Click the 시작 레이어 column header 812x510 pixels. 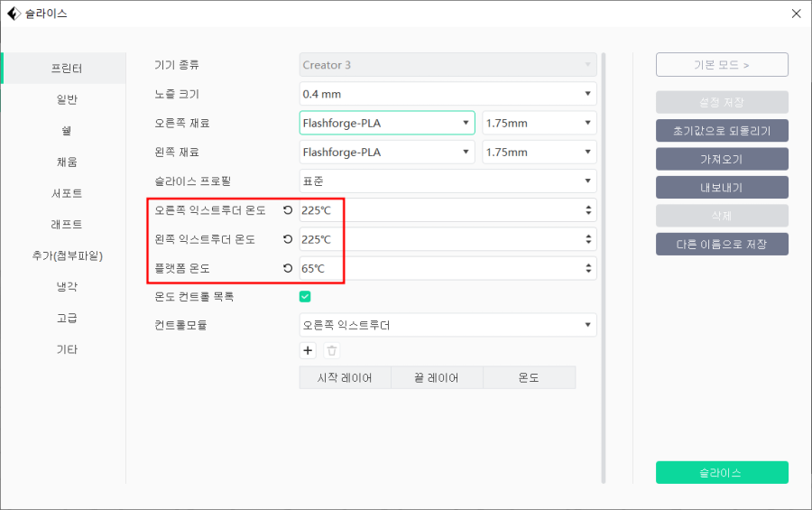345,377
